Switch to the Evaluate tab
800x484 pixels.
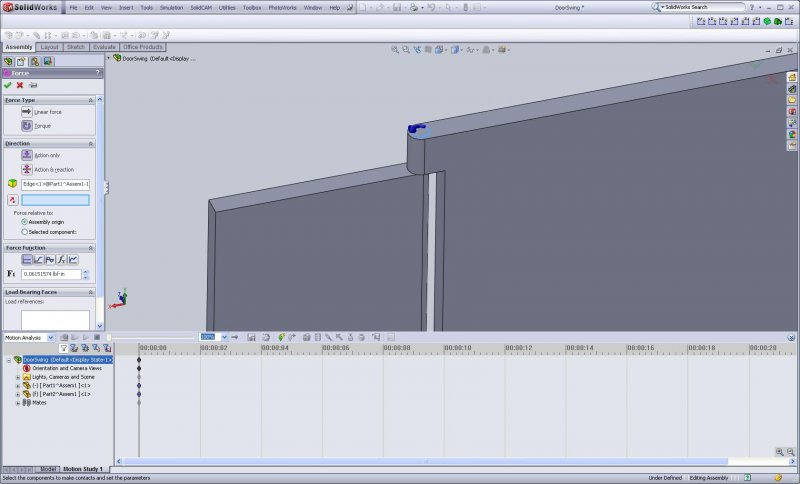click(104, 47)
